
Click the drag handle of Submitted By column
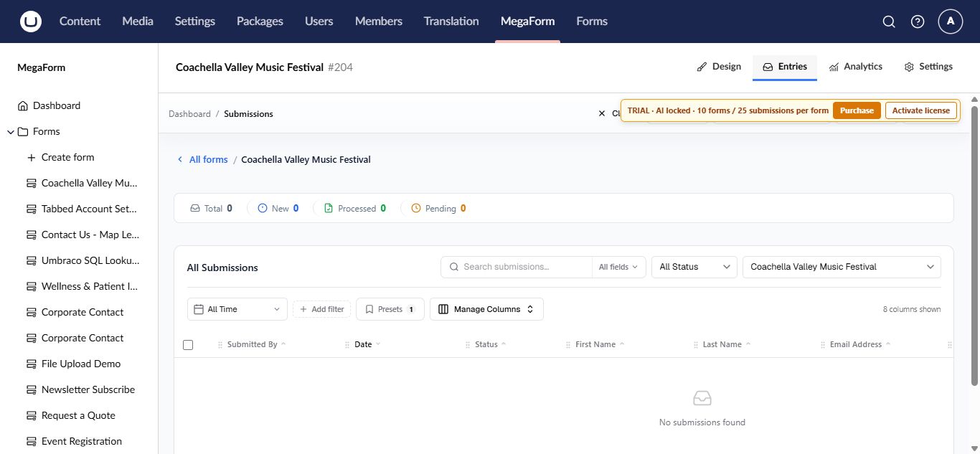tap(220, 345)
